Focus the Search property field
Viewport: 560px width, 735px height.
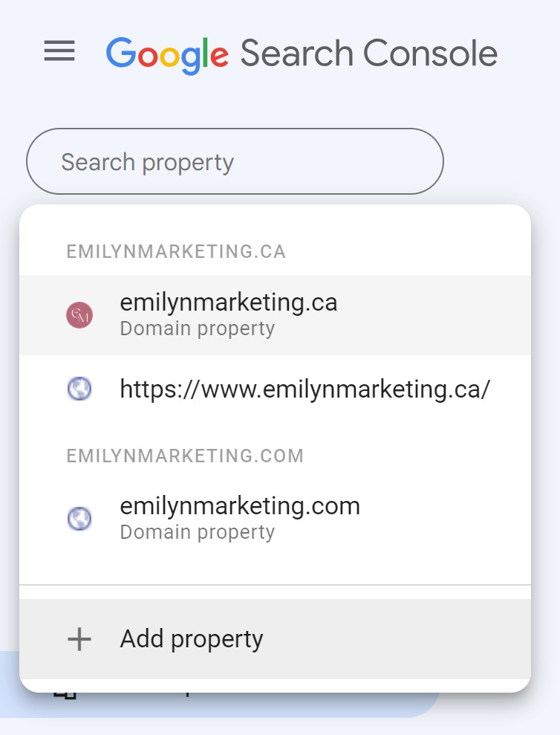point(235,161)
